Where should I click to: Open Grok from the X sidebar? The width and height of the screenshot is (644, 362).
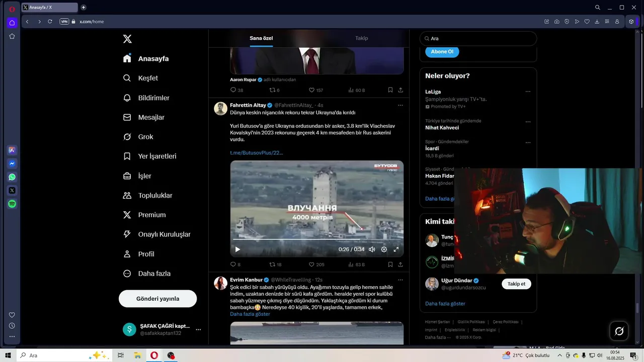click(138, 137)
